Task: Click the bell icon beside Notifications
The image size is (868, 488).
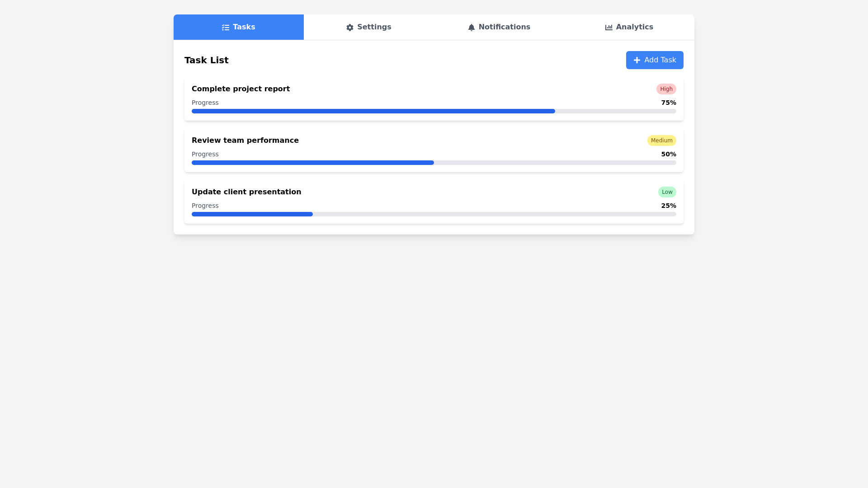Action: (472, 28)
